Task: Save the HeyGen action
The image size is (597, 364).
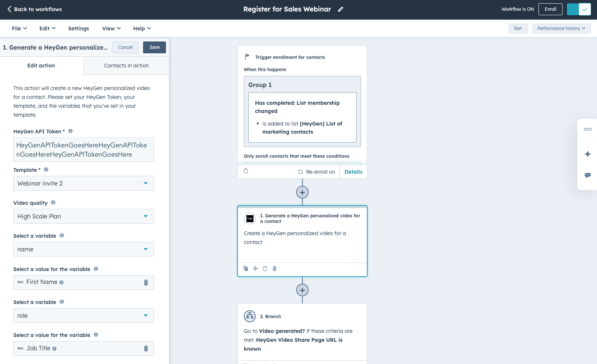Action: pyautogui.click(x=155, y=47)
